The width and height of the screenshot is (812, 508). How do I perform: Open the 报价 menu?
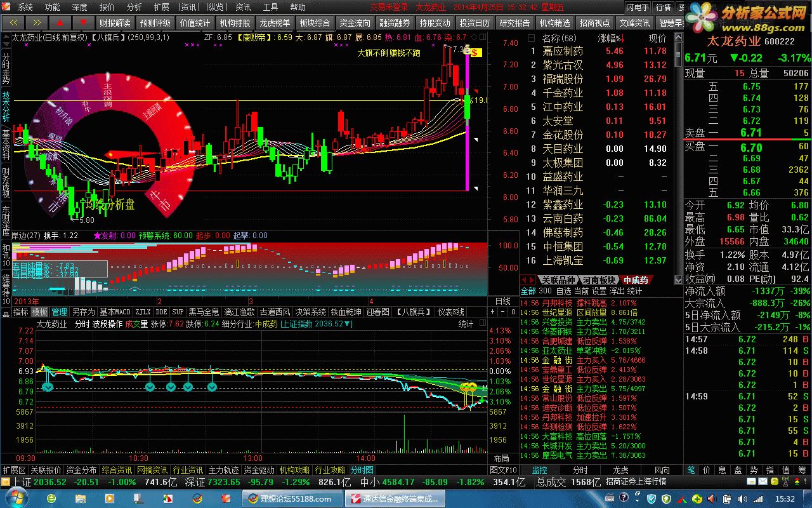(x=107, y=7)
